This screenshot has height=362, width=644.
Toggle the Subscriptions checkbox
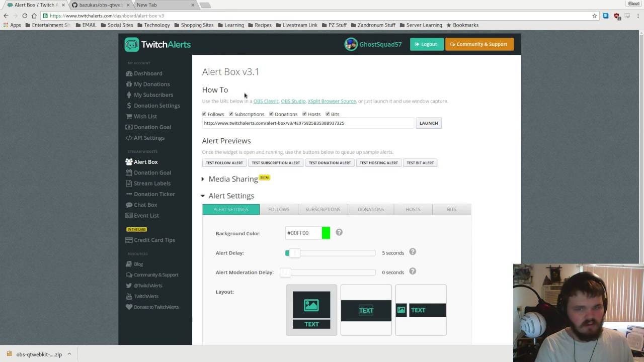click(x=231, y=114)
